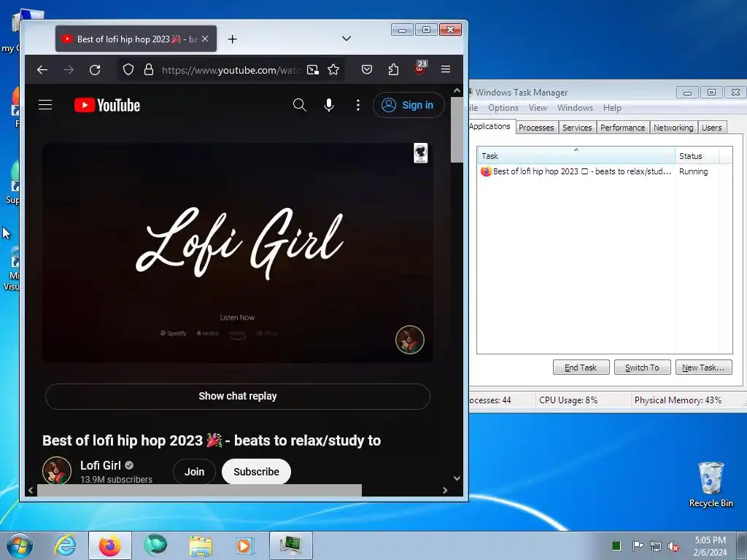Open uBlock extension icon showing 23

point(420,69)
